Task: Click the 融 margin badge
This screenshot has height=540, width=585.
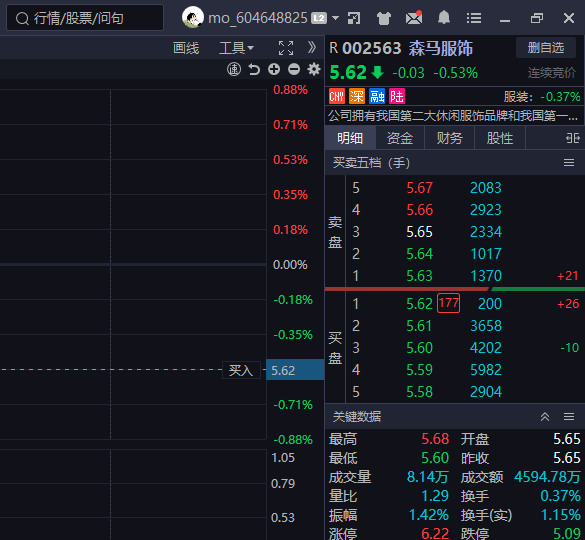Action: coord(377,96)
